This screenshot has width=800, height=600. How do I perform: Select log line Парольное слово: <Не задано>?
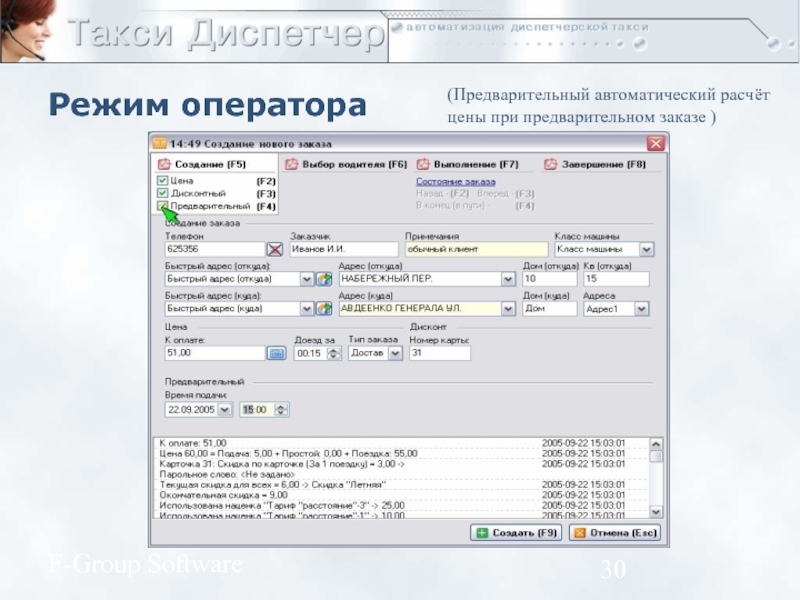pos(401,474)
